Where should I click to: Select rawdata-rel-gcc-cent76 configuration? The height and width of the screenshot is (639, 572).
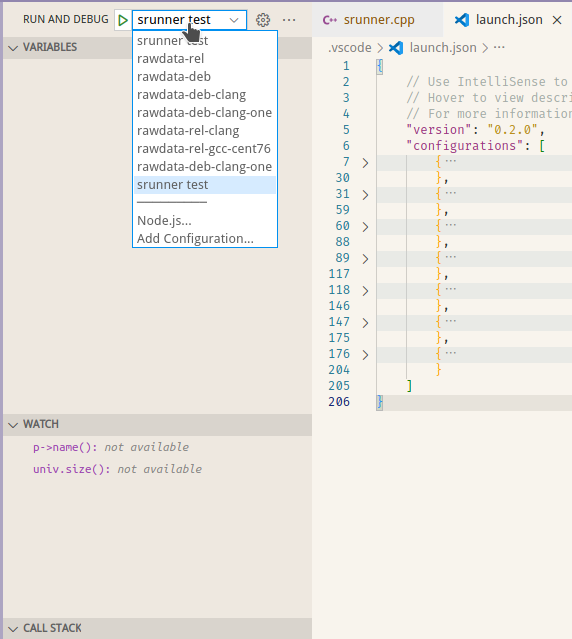(x=205, y=149)
